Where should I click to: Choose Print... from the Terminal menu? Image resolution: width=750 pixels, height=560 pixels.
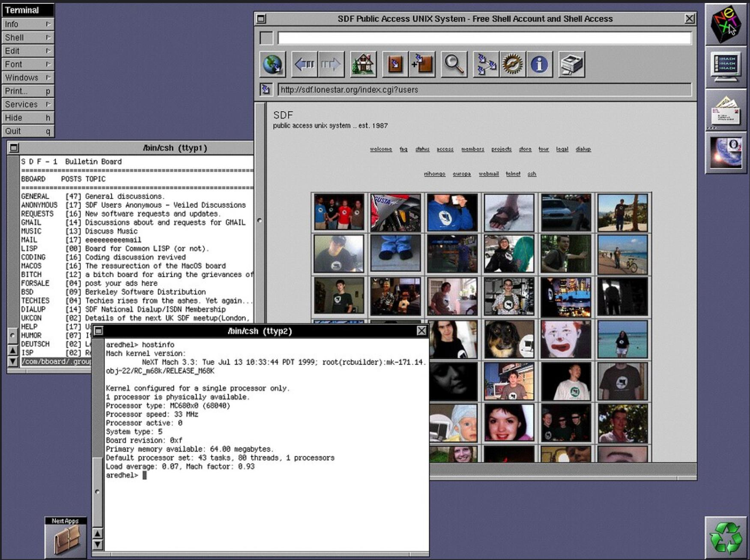point(28,91)
